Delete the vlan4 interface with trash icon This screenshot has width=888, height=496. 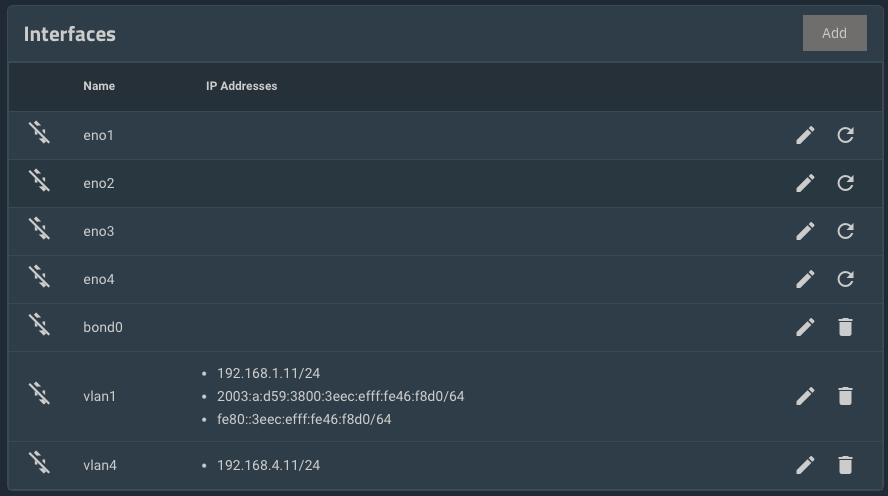click(x=845, y=465)
